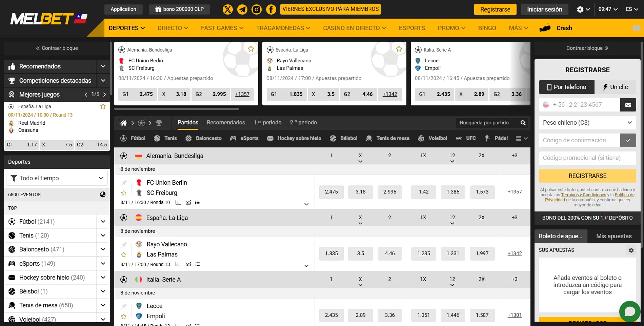Switch to the Mis apuestas tab
Screen dimensions: 644x326
coord(613,236)
